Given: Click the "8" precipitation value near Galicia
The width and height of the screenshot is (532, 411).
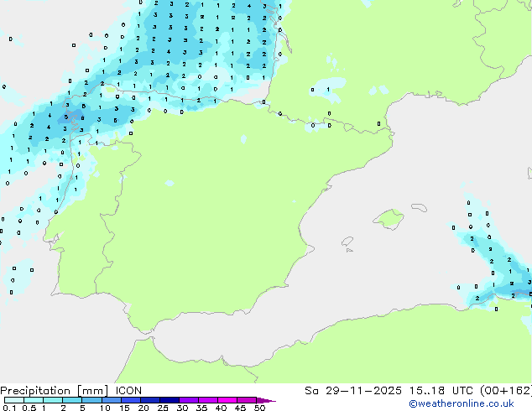Looking at the screenshot, I should pyautogui.click(x=82, y=118).
